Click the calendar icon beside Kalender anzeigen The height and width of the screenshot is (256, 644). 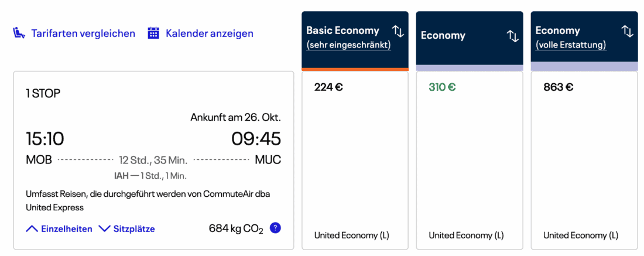point(153,33)
